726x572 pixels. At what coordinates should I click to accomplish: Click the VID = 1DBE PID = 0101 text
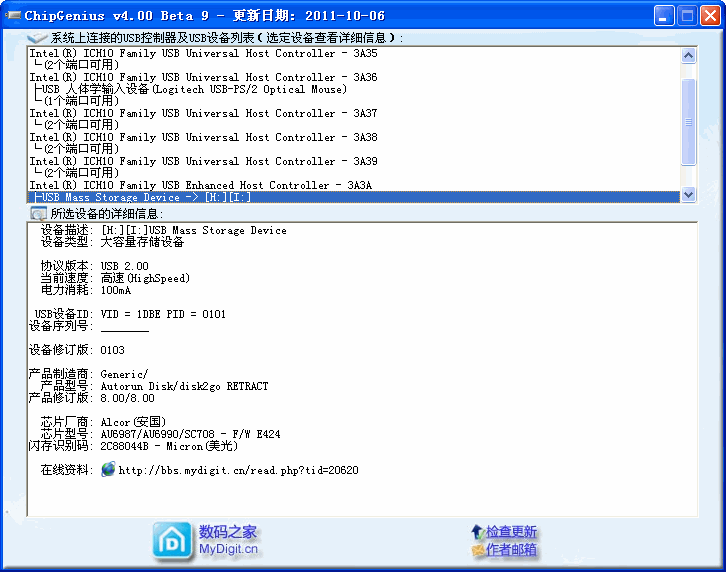pos(163,314)
